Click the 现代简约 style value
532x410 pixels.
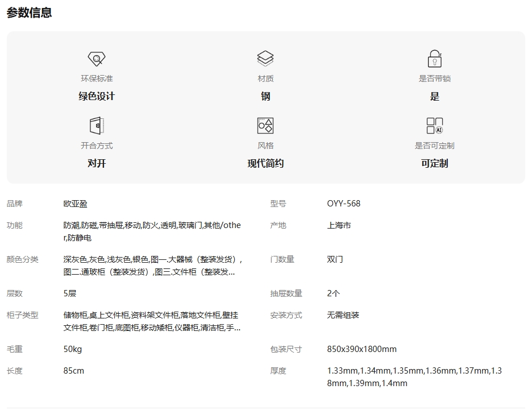[265, 163]
